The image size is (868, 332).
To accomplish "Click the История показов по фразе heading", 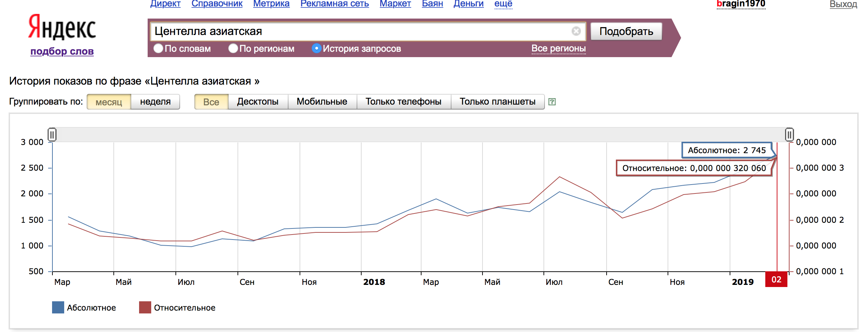I will pyautogui.click(x=134, y=81).
